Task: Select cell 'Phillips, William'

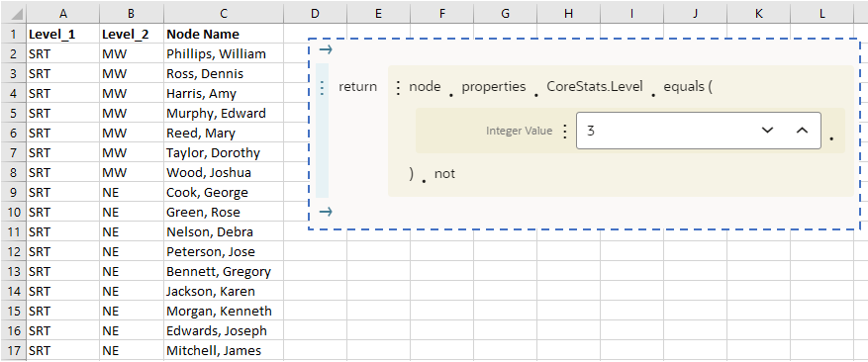Action: 224,54
